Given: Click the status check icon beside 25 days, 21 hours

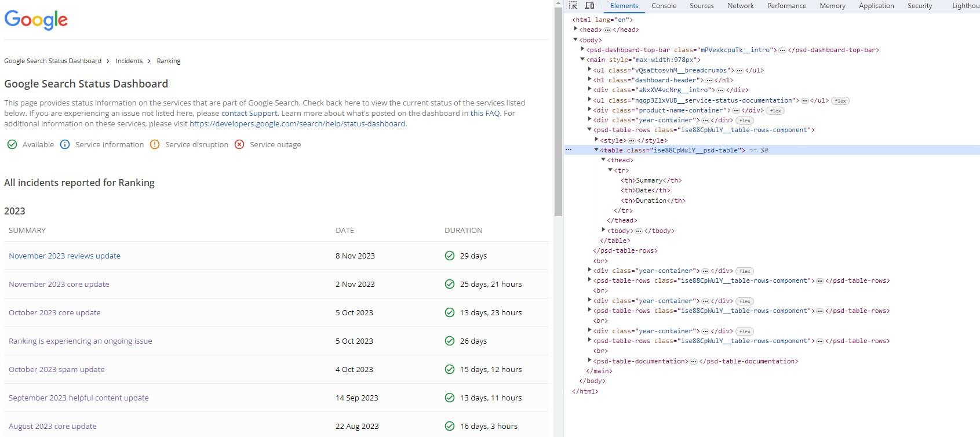Looking at the screenshot, I should coord(450,284).
